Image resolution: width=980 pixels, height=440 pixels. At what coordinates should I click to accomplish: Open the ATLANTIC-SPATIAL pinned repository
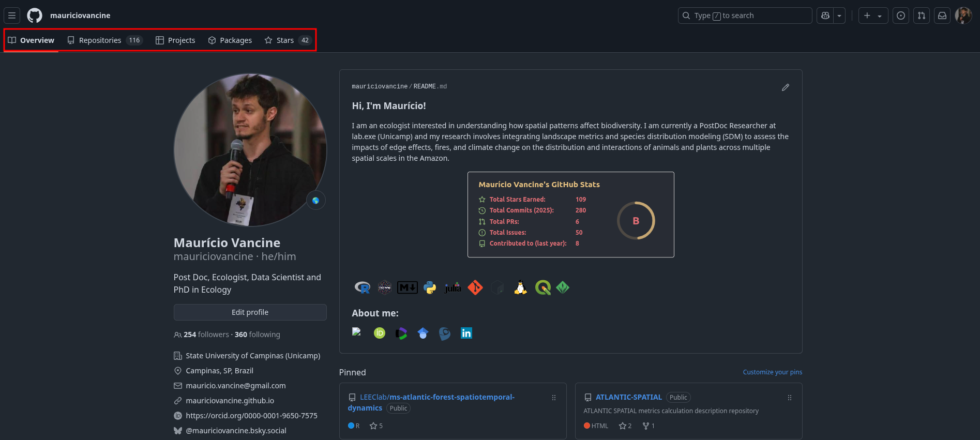(628, 397)
